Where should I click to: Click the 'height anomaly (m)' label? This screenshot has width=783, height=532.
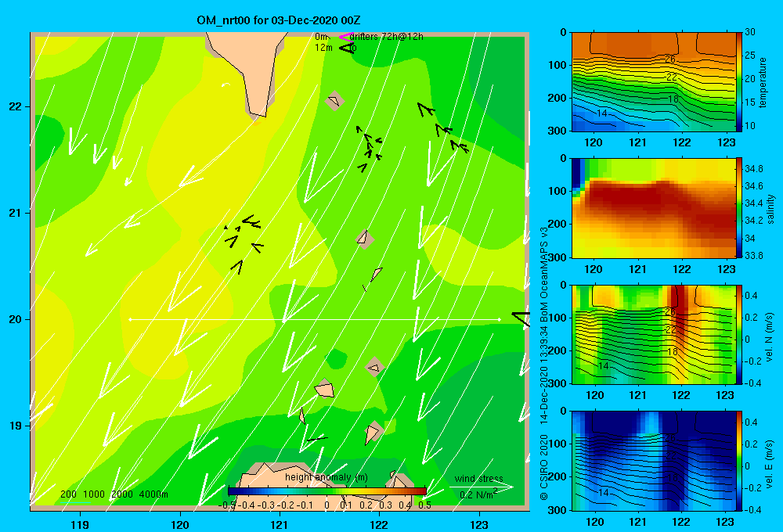(x=326, y=477)
